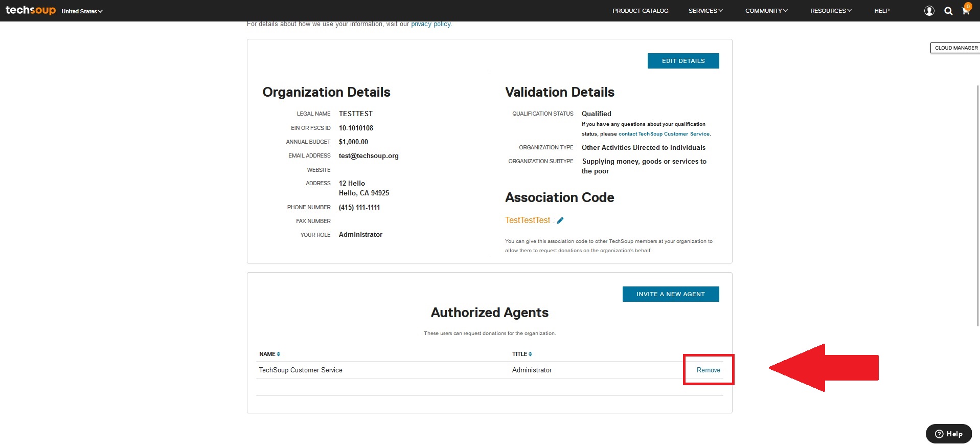Select organization type Other Activities Directed to Individuals
Screen dimensions: 980x445
pos(644,147)
